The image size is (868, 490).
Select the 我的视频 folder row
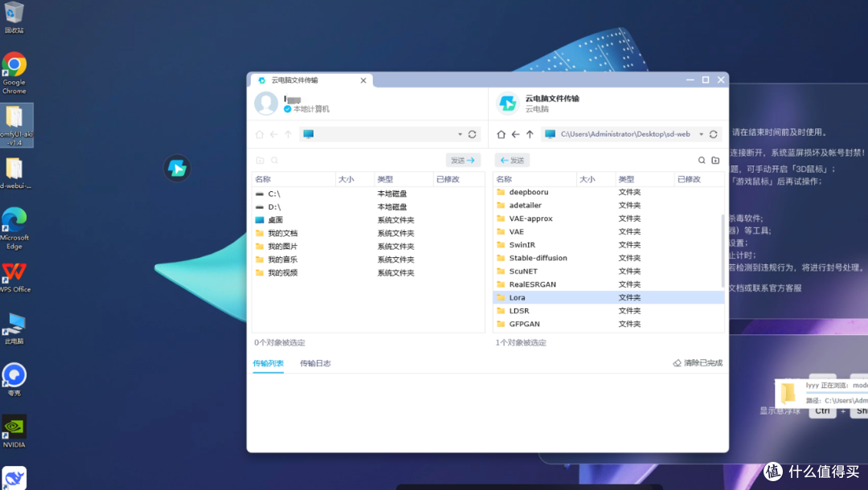point(368,273)
